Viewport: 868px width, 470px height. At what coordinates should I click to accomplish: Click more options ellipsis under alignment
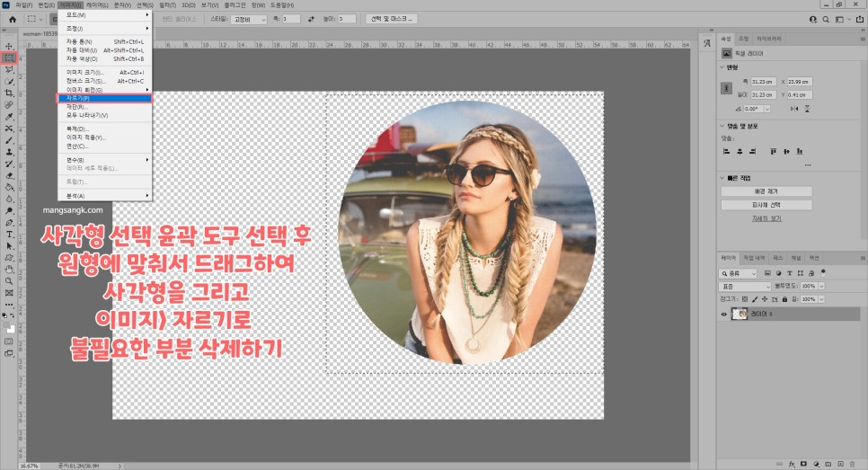coord(808,165)
